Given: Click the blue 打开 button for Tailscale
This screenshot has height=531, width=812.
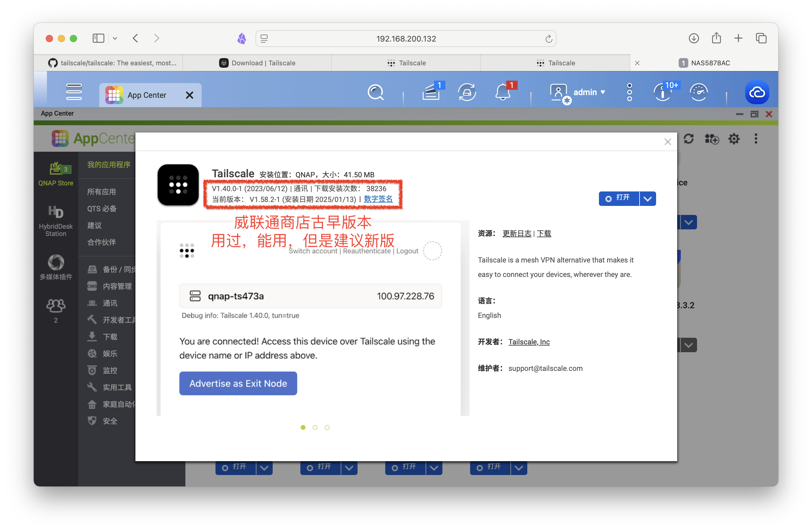Looking at the screenshot, I should point(618,199).
